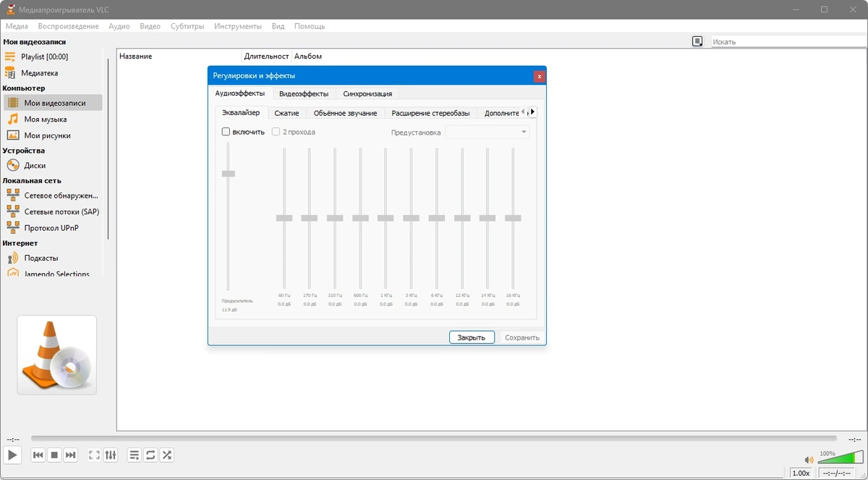Toggle the playlist view icon
Viewport: 868px width, 480px height.
(x=135, y=455)
